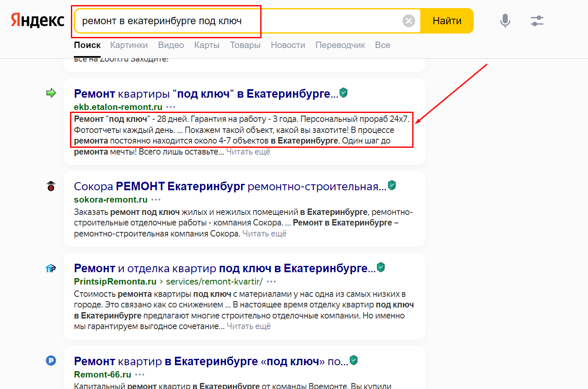Screen dimensions: 588x389
Task: Click the PrintsipRemonta house favicon
Action: click(x=51, y=268)
